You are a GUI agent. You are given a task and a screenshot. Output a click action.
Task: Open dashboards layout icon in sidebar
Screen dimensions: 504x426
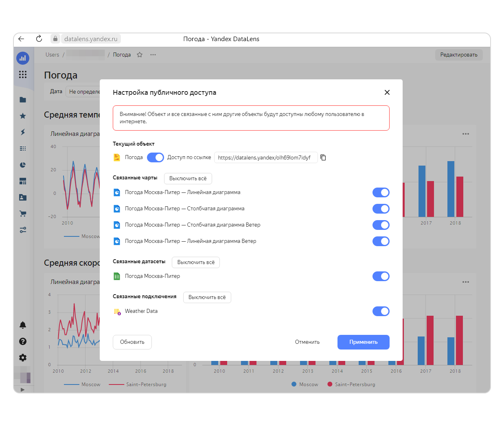(23, 181)
